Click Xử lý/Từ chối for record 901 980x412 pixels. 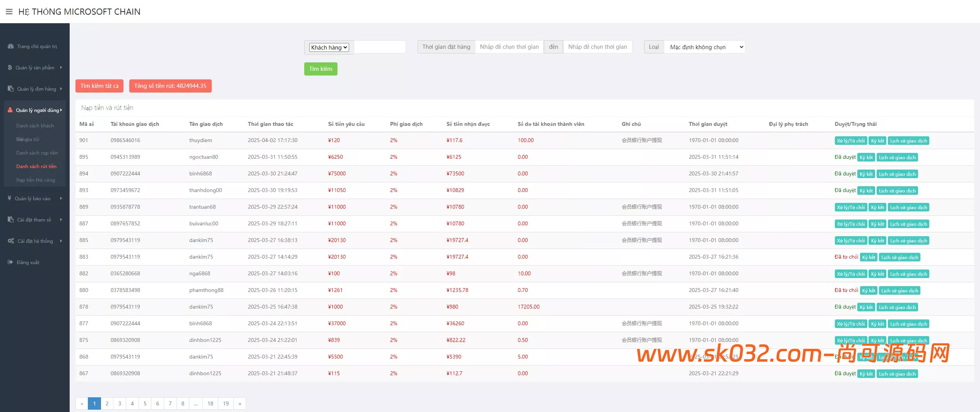click(850, 141)
